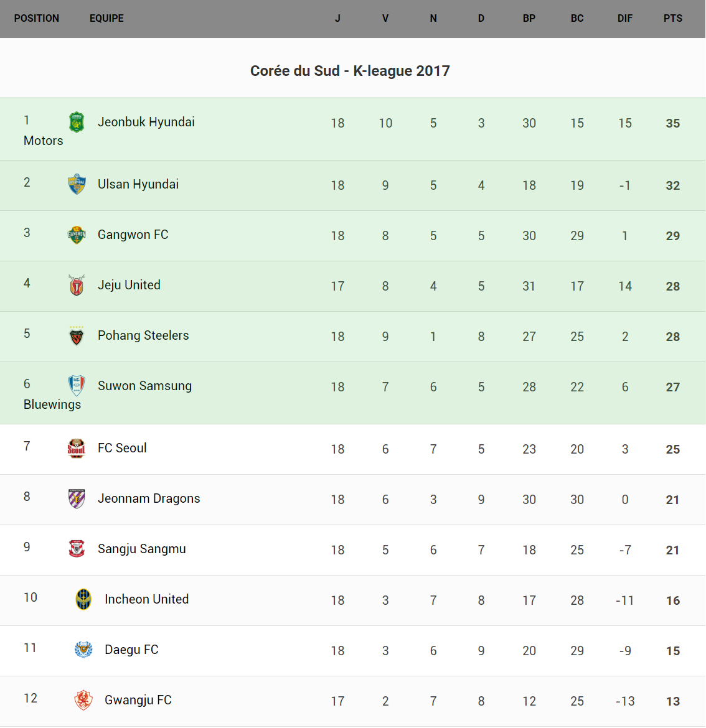Open the Pohang Steelers logo
This screenshot has height=728, width=706.
coord(77,335)
